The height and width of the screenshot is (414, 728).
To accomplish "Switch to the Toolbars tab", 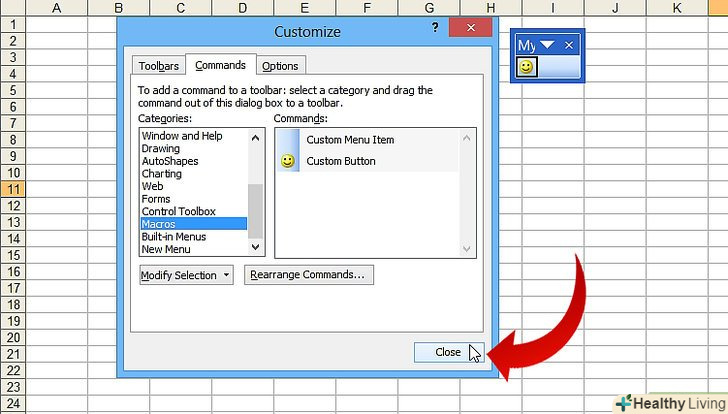I will [x=159, y=66].
